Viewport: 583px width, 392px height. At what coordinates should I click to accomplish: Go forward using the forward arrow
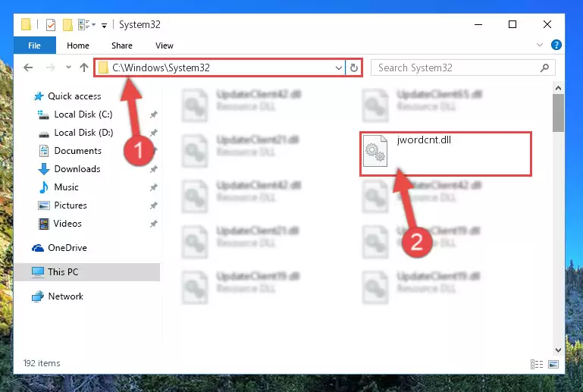(50, 67)
